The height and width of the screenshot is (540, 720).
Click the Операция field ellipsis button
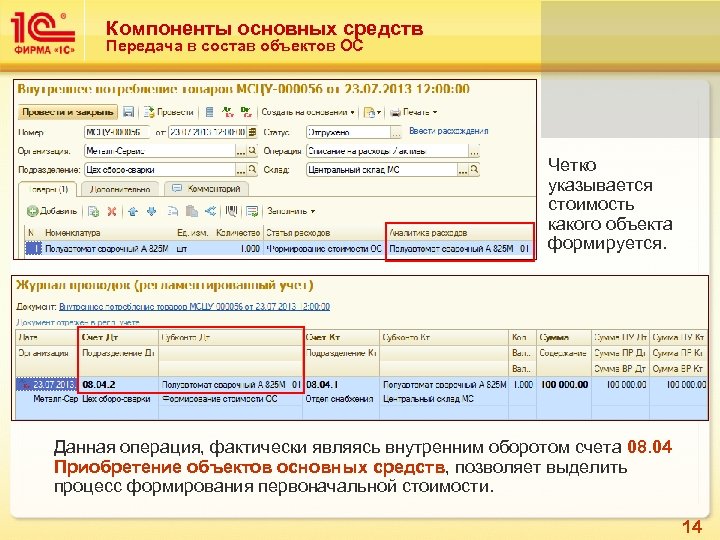coord(474,151)
